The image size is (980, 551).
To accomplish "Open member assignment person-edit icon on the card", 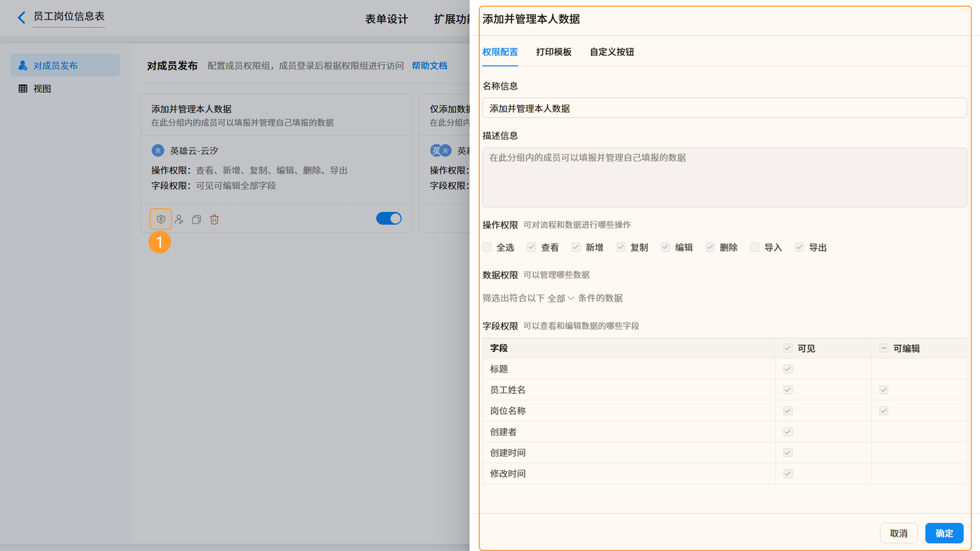I will (179, 219).
